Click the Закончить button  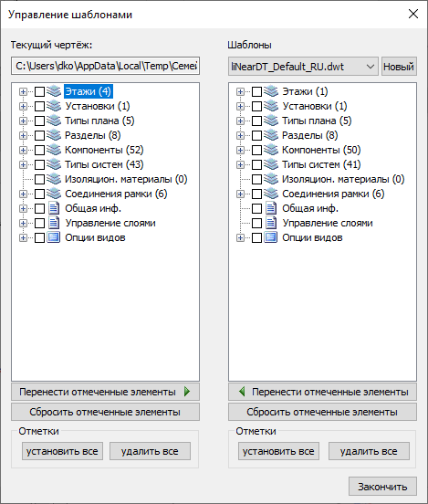(x=382, y=487)
